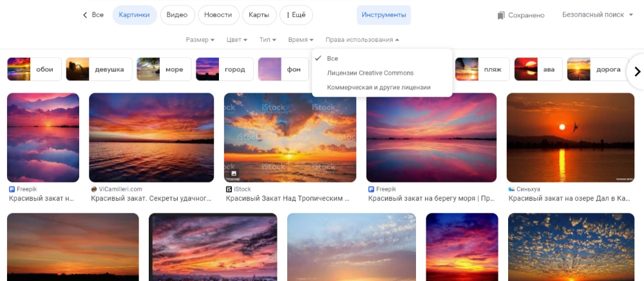
Task: Open second-row purple-framed cloud sunset image
Action: (x=213, y=247)
